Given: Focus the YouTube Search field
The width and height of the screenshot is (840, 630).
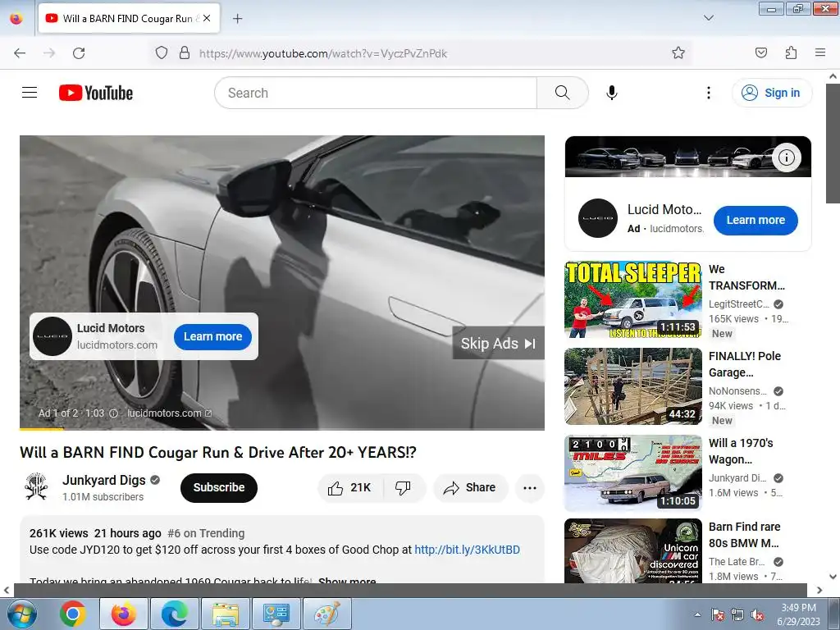Looking at the screenshot, I should 376,93.
